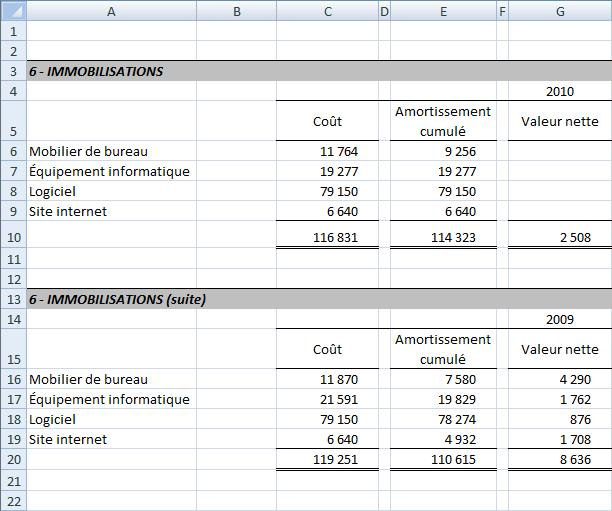Image resolution: width=612 pixels, height=511 pixels.
Task: Click the 'Amortissement cumulé' header in row 5
Action: (x=443, y=121)
